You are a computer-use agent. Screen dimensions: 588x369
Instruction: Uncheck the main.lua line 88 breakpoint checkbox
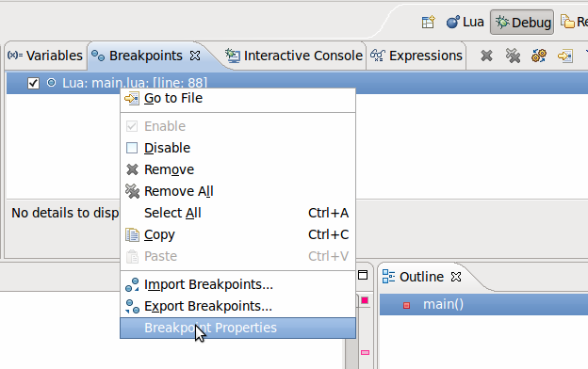click(x=33, y=83)
